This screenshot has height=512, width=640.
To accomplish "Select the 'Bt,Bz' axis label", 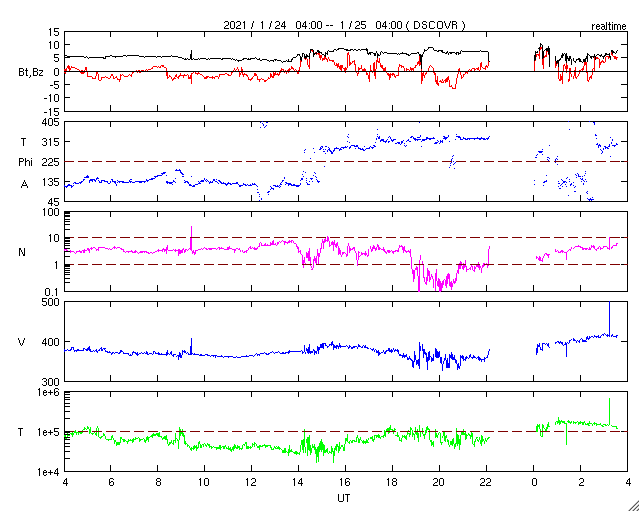I will point(31,74).
